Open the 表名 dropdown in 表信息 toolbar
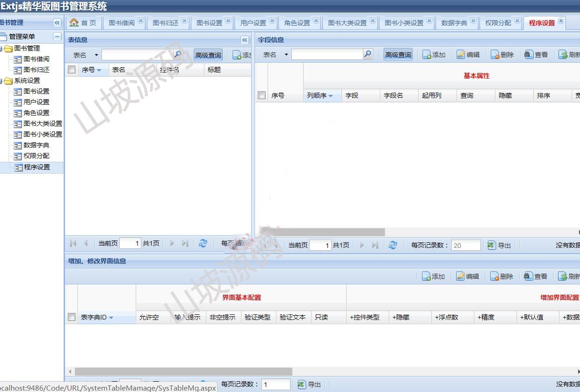 [96, 55]
